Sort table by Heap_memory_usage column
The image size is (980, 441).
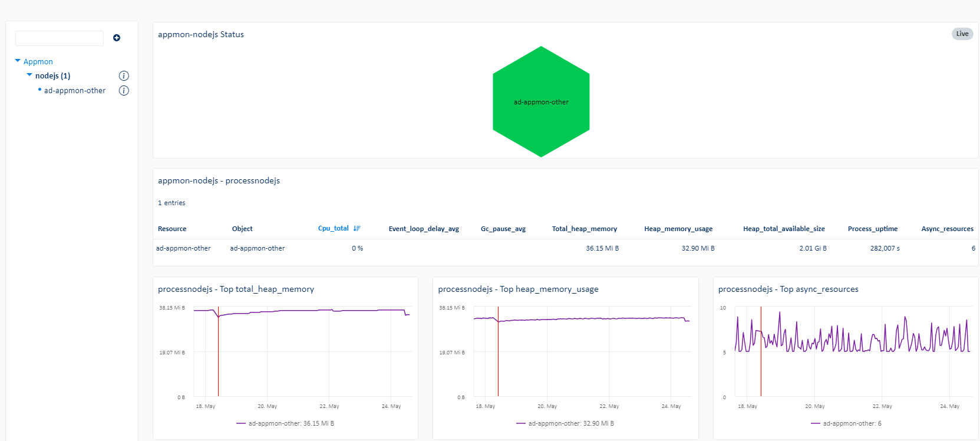click(x=678, y=229)
